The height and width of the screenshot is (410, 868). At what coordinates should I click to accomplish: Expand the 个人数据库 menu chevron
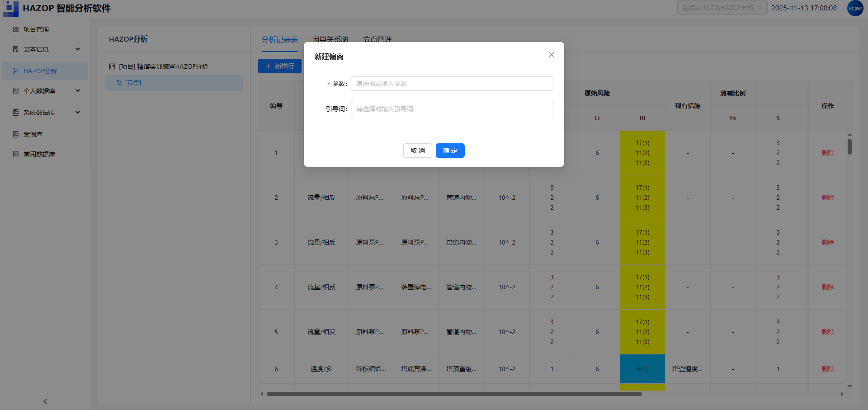pos(78,90)
